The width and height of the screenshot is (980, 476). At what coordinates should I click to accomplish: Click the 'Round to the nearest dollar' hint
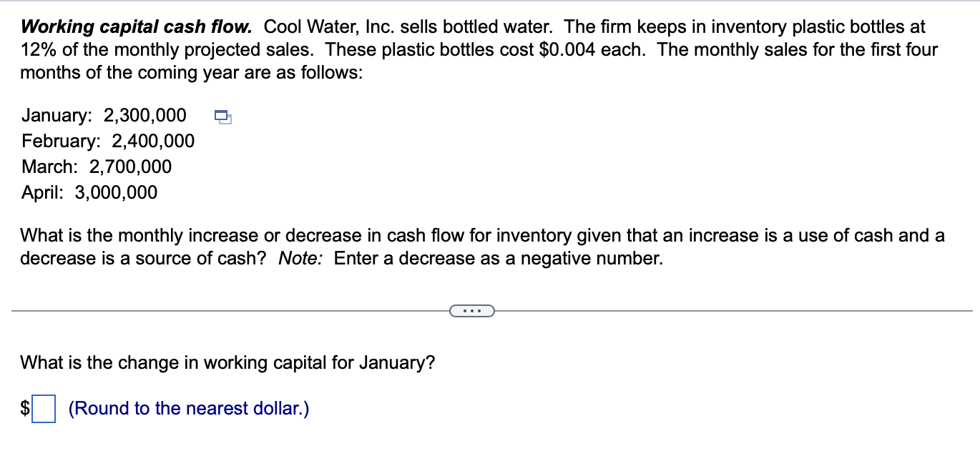point(189,409)
